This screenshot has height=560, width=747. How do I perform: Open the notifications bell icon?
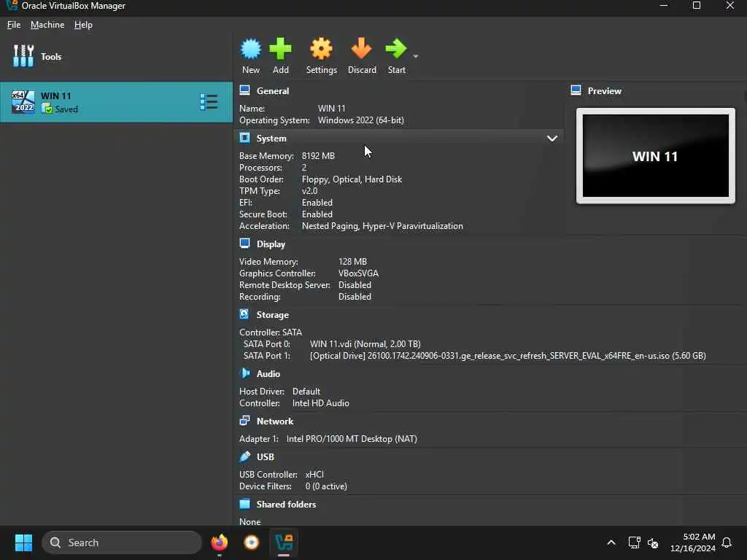[x=727, y=542]
